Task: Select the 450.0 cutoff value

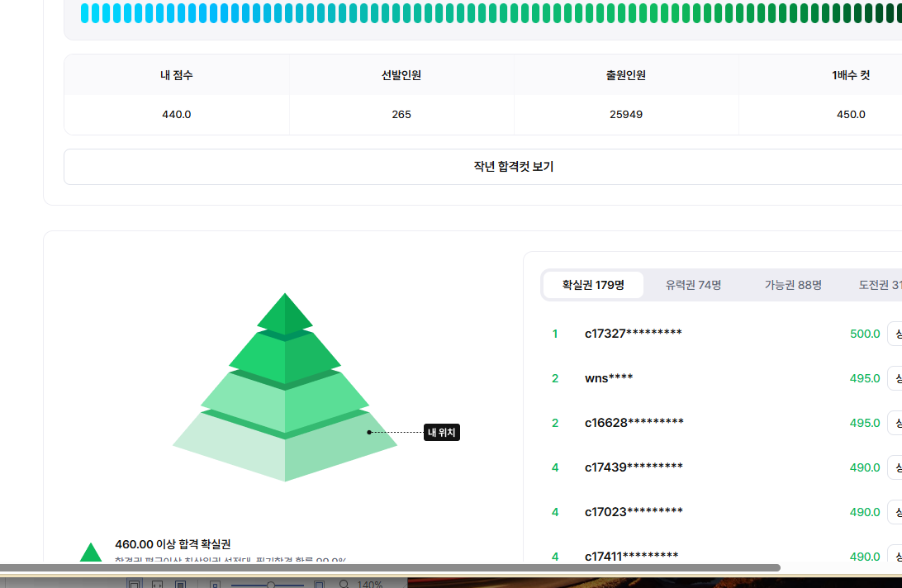Action: pyautogui.click(x=850, y=115)
